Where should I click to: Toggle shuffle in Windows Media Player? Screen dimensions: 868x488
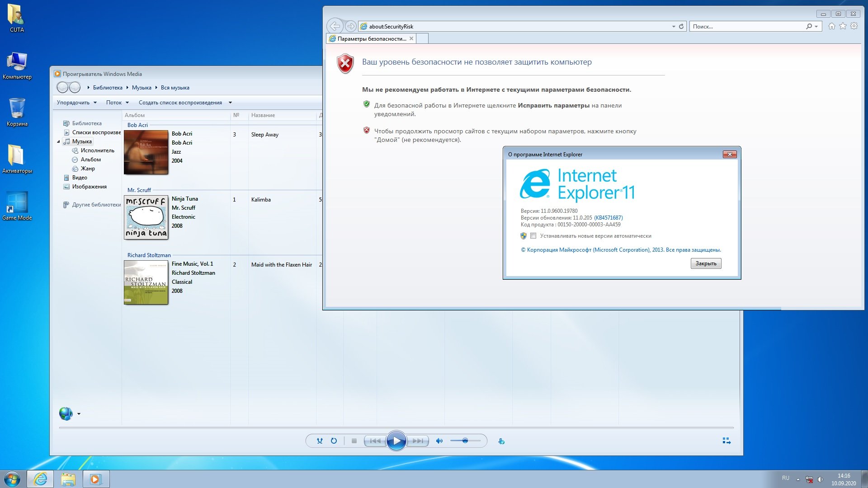tap(320, 441)
